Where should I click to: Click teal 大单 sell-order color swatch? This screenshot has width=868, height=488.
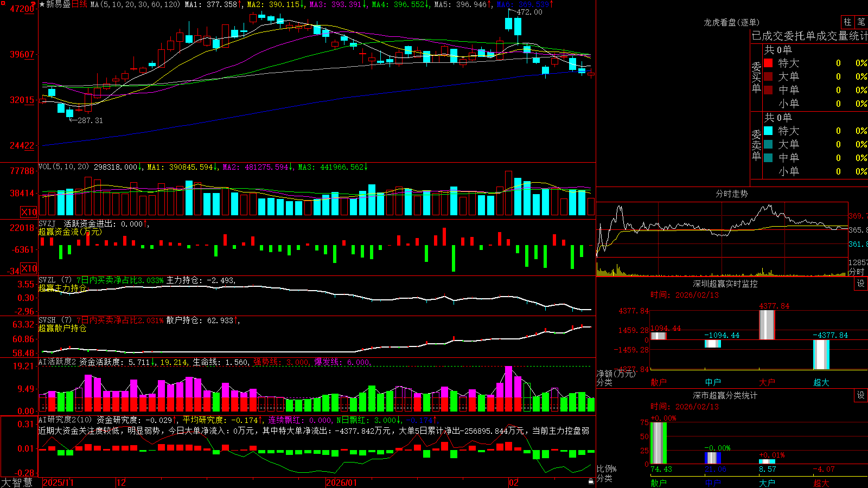click(768, 144)
